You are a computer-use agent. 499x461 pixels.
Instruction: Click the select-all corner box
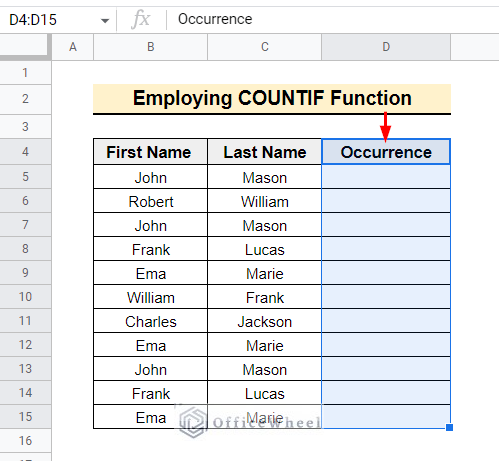pos(25,47)
